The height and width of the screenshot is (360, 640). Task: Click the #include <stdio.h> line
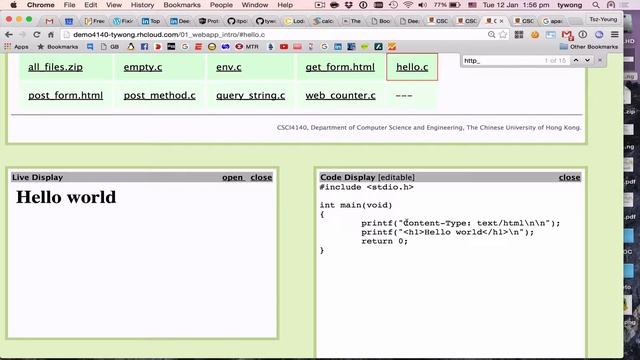coord(367,187)
